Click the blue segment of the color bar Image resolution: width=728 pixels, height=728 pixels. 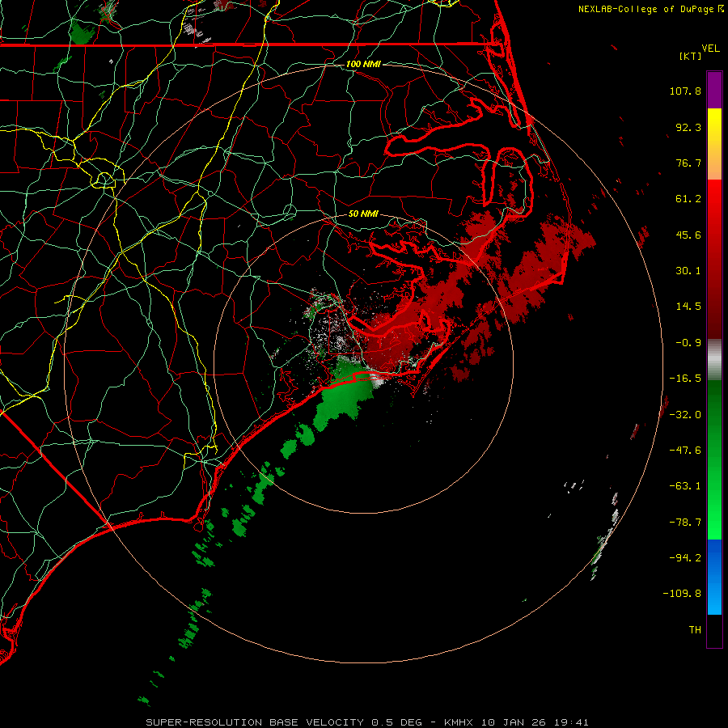tap(714, 577)
